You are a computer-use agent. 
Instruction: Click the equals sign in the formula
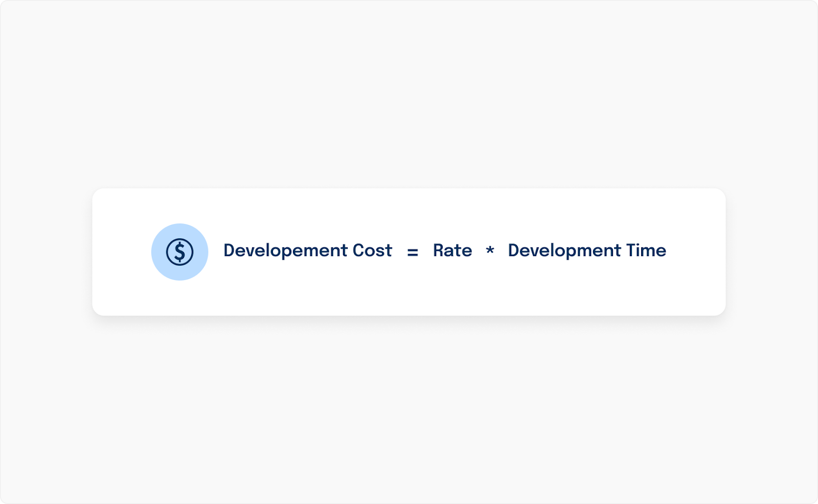coord(413,252)
